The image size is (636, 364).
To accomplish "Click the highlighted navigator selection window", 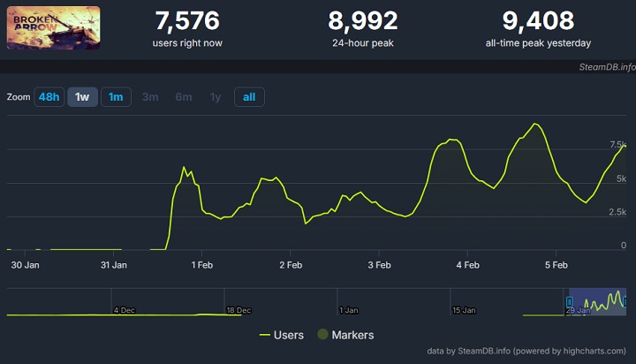I will 598,302.
